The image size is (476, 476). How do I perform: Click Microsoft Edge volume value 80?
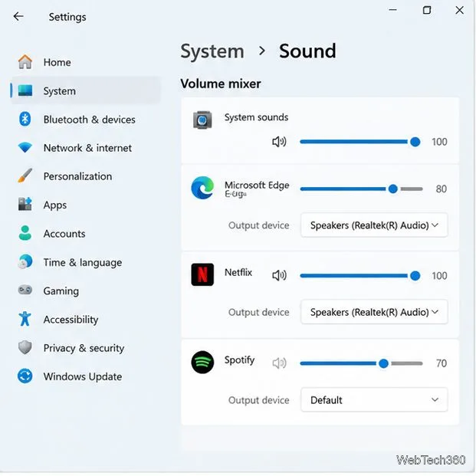(x=441, y=189)
